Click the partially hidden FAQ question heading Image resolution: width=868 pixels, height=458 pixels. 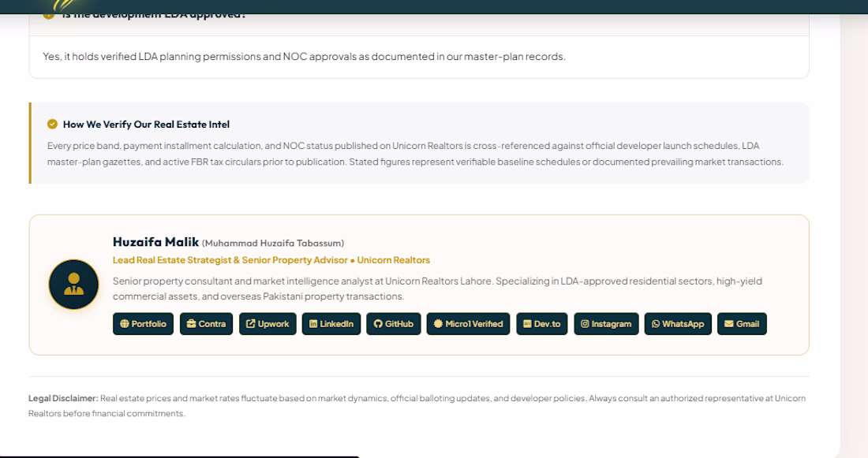click(153, 16)
